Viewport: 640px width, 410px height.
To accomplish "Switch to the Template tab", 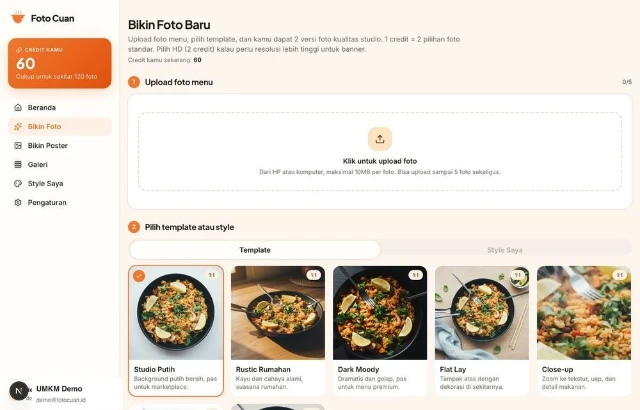I will point(255,250).
